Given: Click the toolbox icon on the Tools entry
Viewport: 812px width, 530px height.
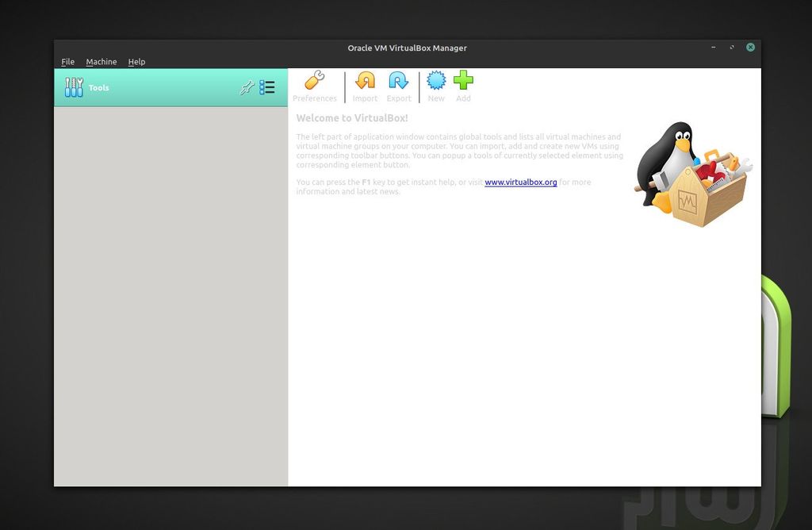Looking at the screenshot, I should point(75,87).
